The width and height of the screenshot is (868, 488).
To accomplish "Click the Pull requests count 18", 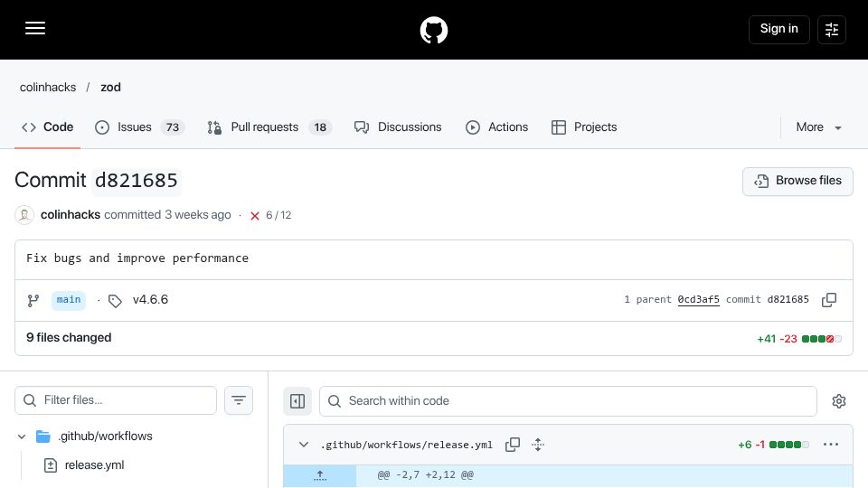I will coord(320,127).
